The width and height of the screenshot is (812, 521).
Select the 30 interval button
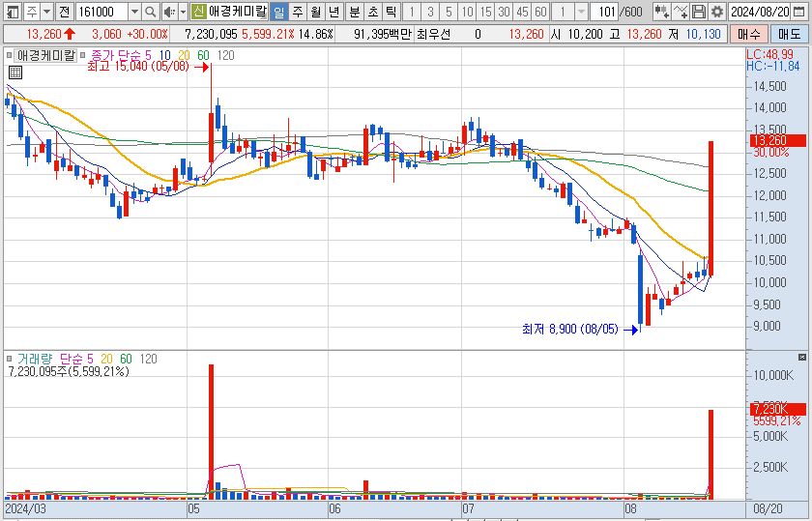[x=504, y=12]
